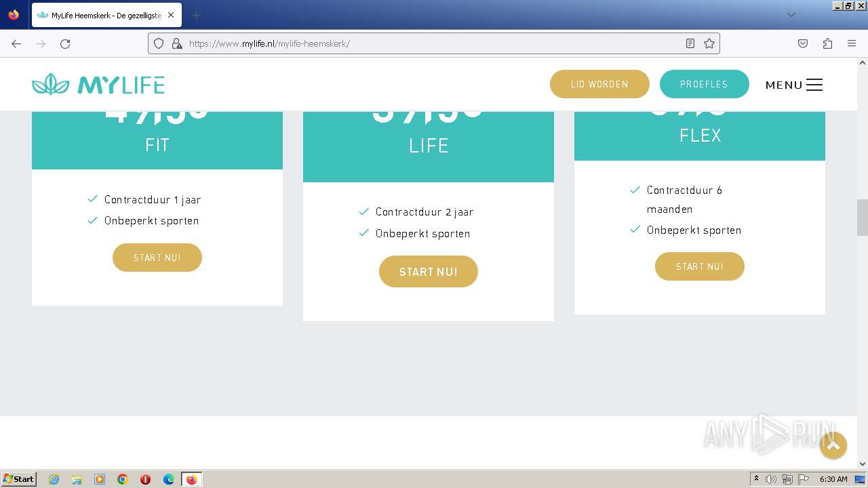Screen dimensions: 868x488
Task: Open the Extensions puzzle icon
Action: pyautogui.click(x=827, y=43)
